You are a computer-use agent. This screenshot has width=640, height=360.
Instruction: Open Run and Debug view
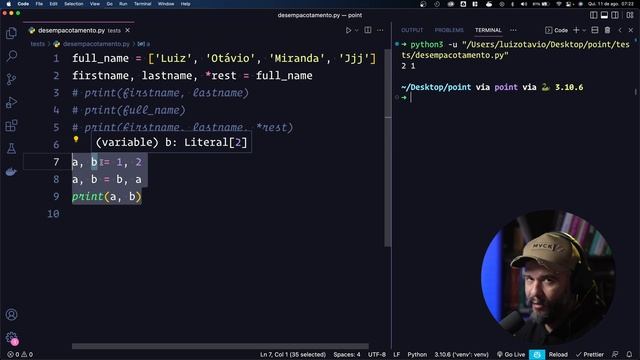click(x=11, y=102)
